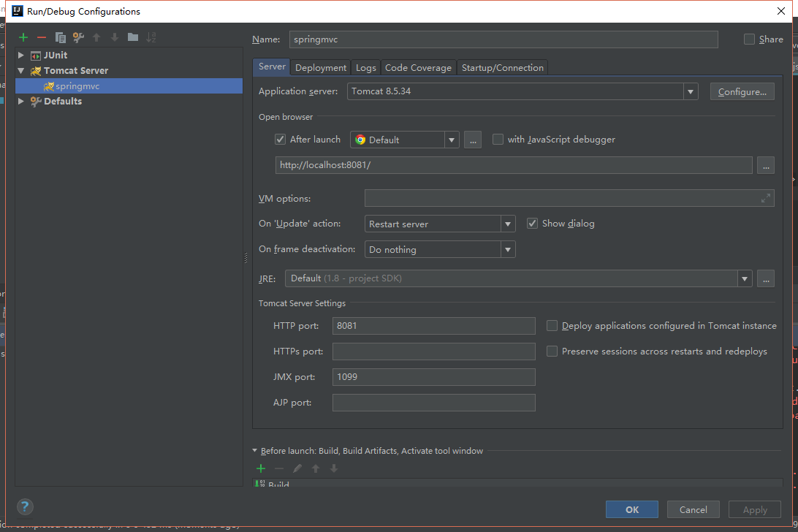
Task: Click the VM options field
Action: pos(569,199)
